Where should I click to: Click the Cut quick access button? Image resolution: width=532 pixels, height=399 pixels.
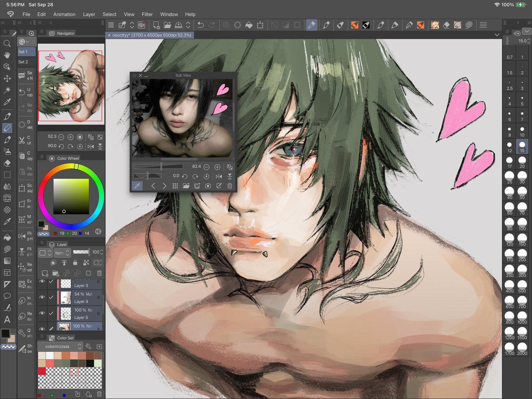coord(26,140)
